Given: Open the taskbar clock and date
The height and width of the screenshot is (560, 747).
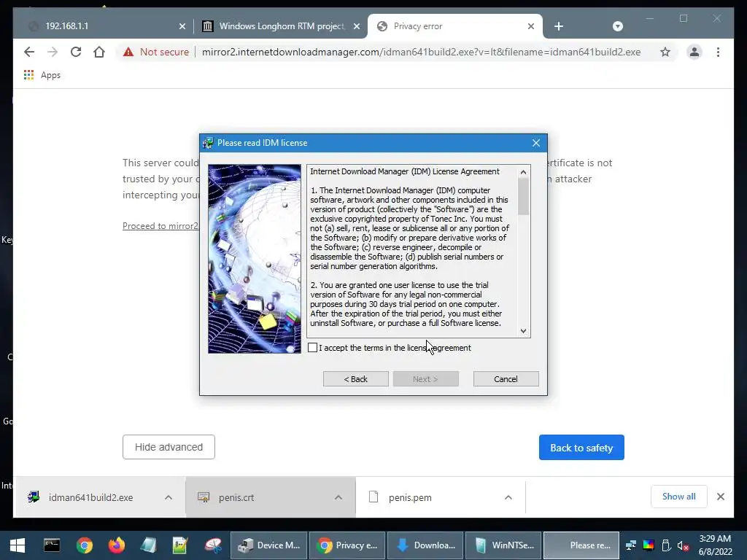Looking at the screenshot, I should coord(715,545).
